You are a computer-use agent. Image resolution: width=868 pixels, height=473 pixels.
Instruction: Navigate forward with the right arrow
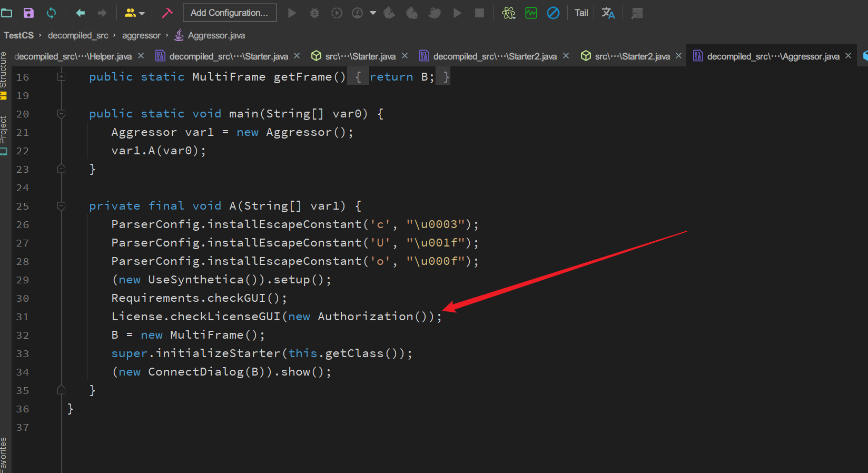(x=102, y=13)
